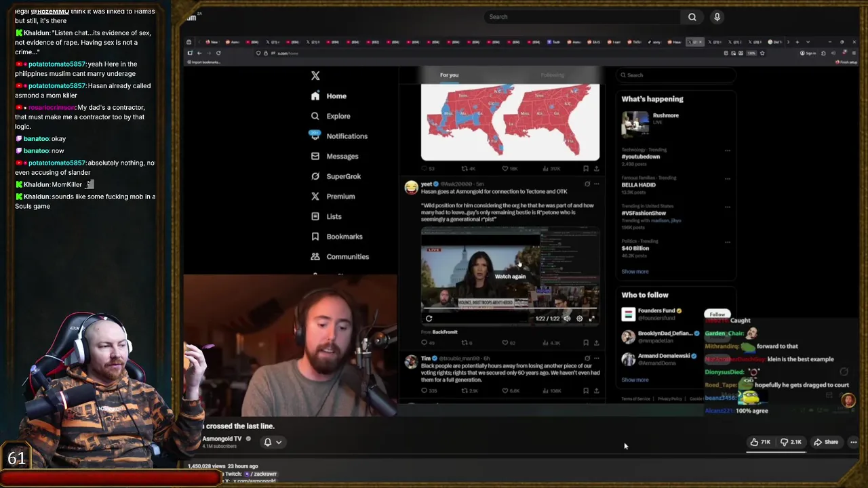Open Notifications in the X sidebar
Image resolution: width=868 pixels, height=488 pixels.
(338, 136)
